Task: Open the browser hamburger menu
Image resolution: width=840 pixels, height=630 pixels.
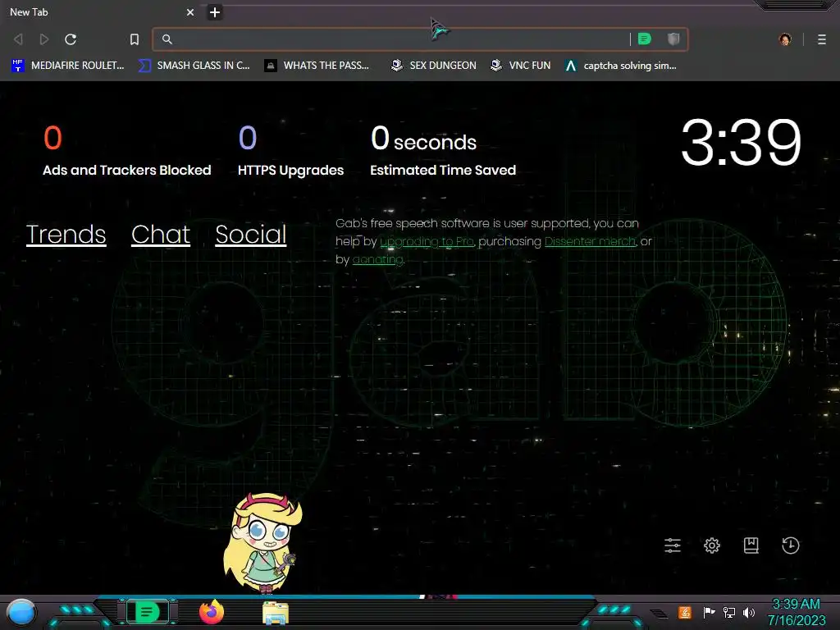Action: tap(822, 39)
